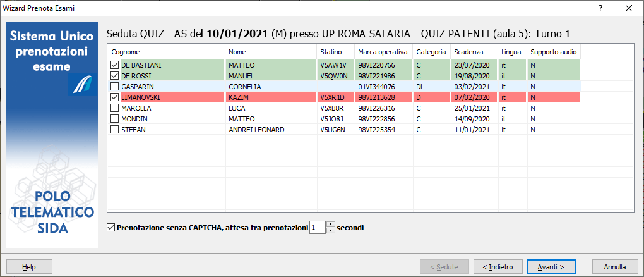Image resolution: width=644 pixels, height=277 pixels.
Task: Go back with Indietro button
Action: point(498,267)
